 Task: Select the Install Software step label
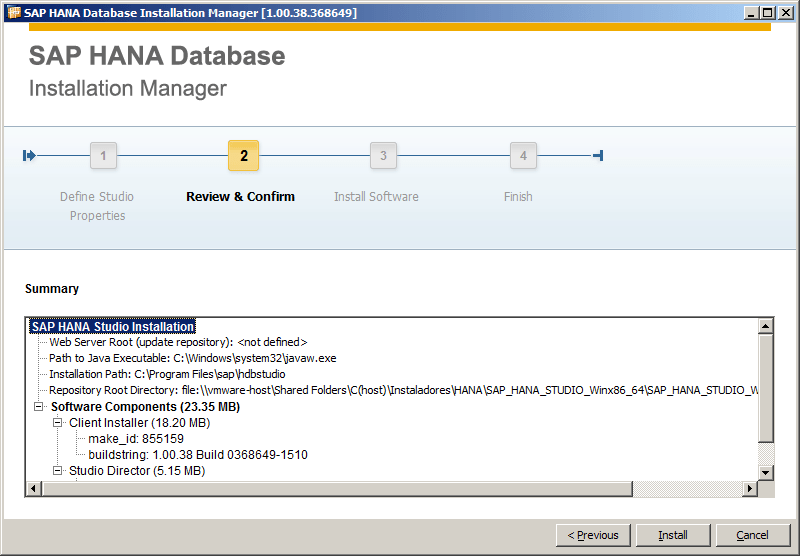tap(376, 197)
